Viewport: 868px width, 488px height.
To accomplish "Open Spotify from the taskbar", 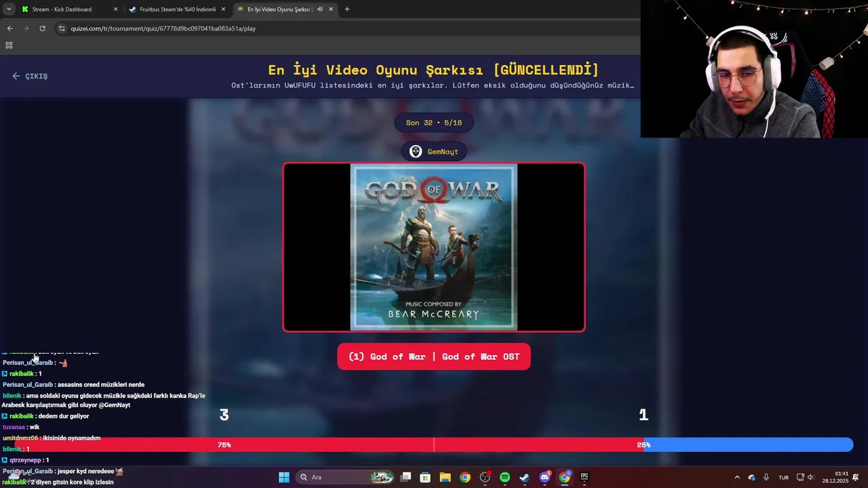I will pyautogui.click(x=505, y=477).
